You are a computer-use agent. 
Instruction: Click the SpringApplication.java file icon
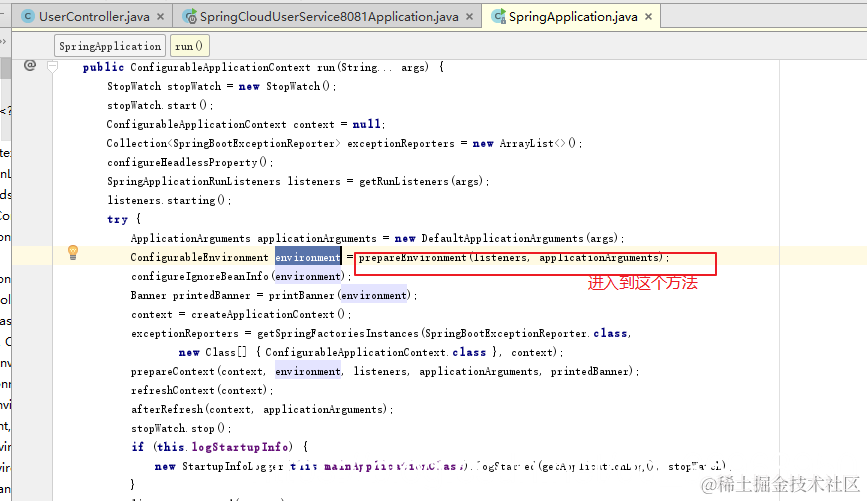pos(498,17)
